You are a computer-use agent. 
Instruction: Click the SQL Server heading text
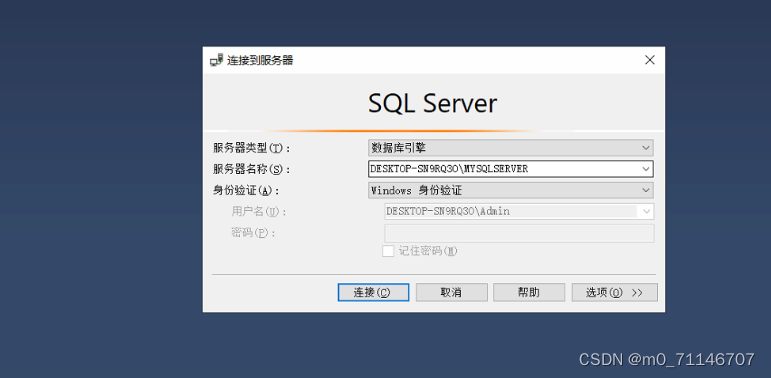(433, 104)
